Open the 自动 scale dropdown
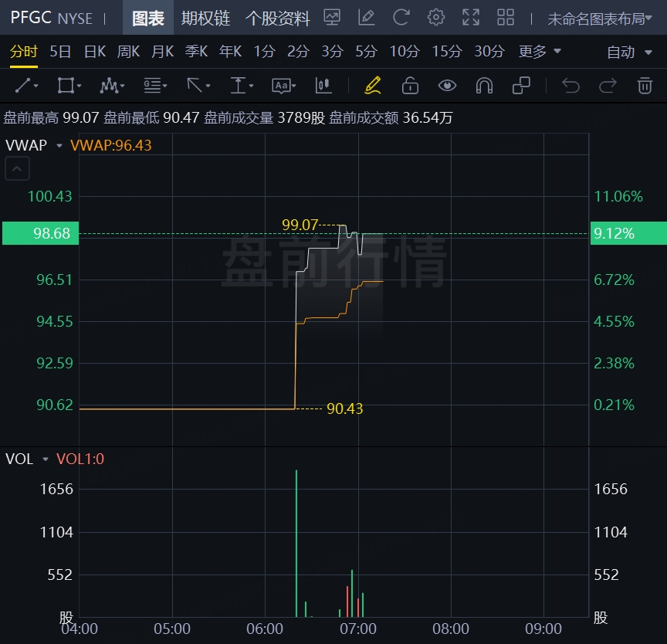The height and width of the screenshot is (644, 667). [628, 52]
